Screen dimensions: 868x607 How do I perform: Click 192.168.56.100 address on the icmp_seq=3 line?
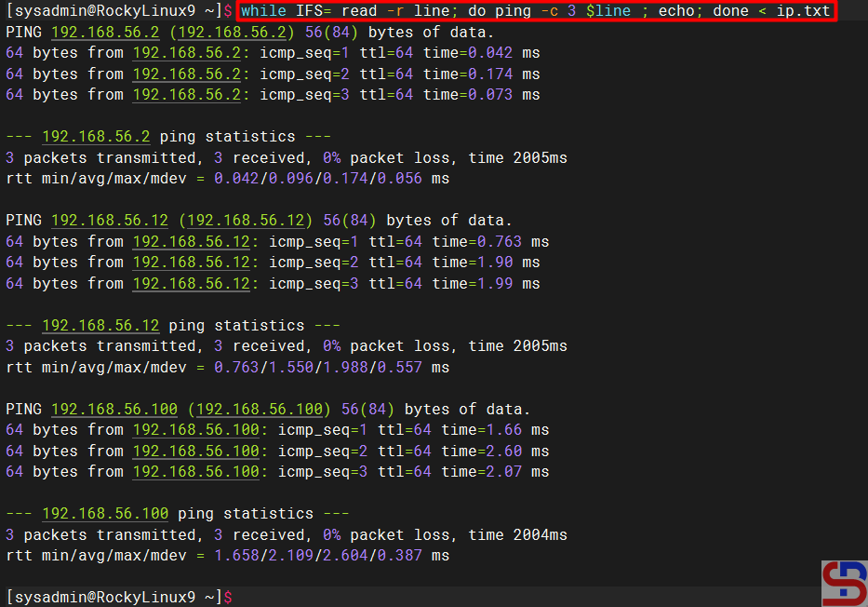(196, 472)
